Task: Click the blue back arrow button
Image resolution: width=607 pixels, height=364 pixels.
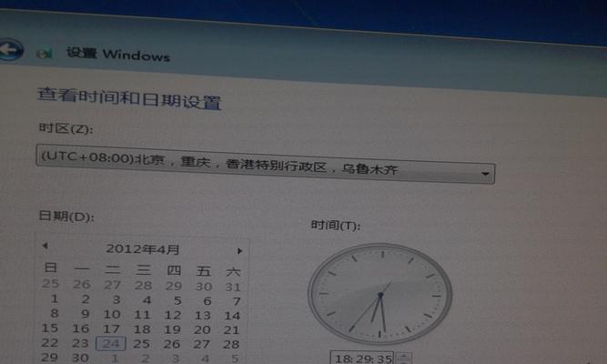Action: click(x=10, y=49)
